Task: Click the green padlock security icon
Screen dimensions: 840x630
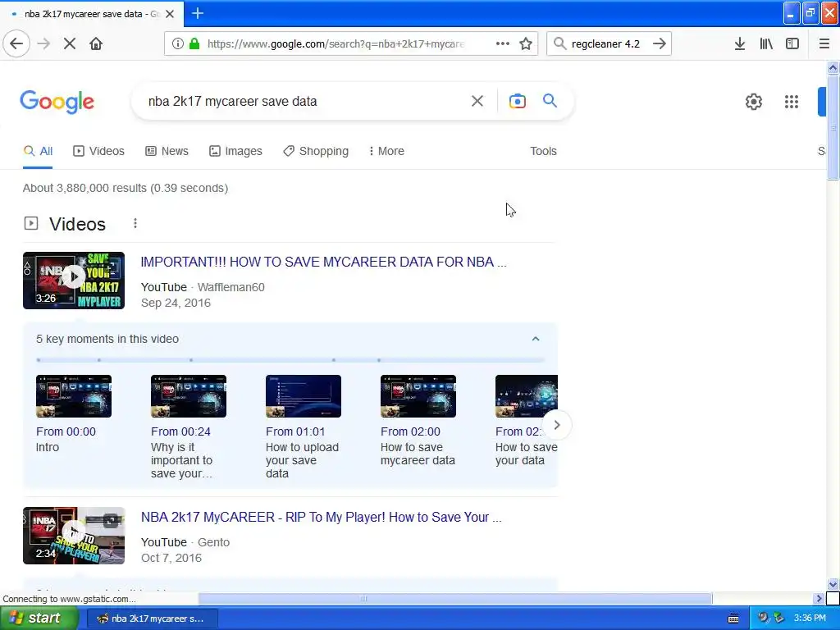Action: [195, 43]
